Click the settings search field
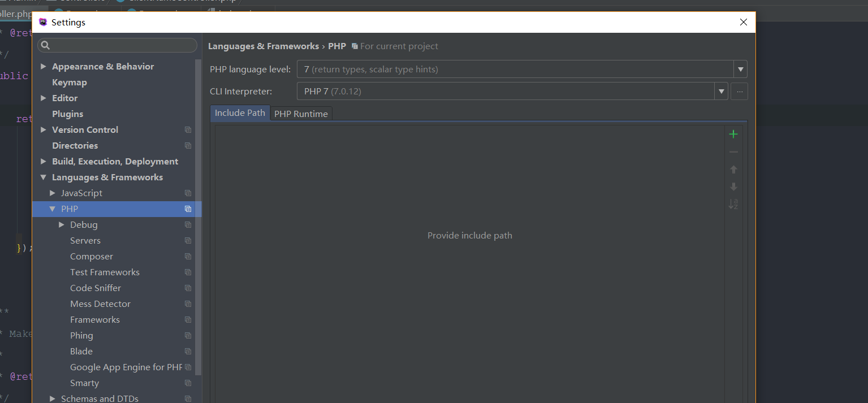Viewport: 868px width, 403px height. 118,45
